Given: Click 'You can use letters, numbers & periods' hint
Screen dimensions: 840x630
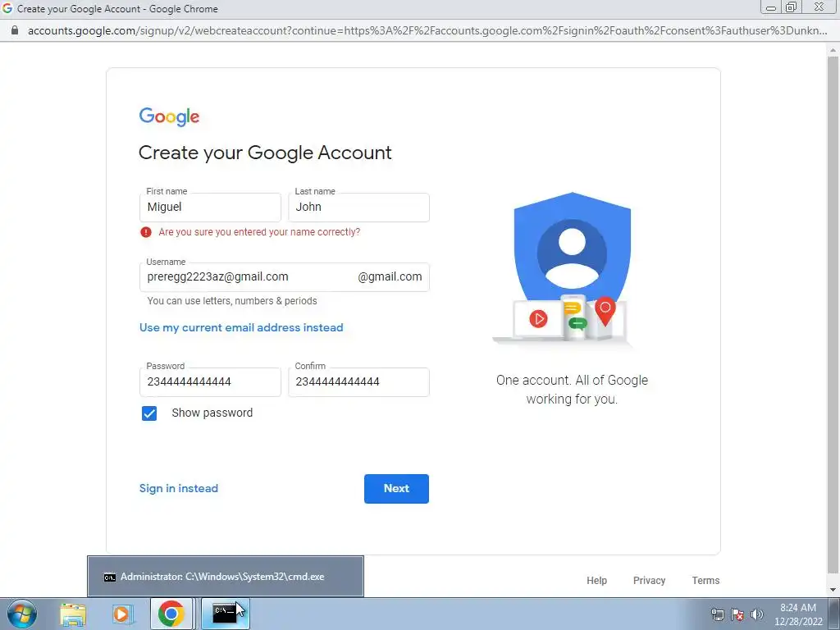Looking at the screenshot, I should click(232, 300).
